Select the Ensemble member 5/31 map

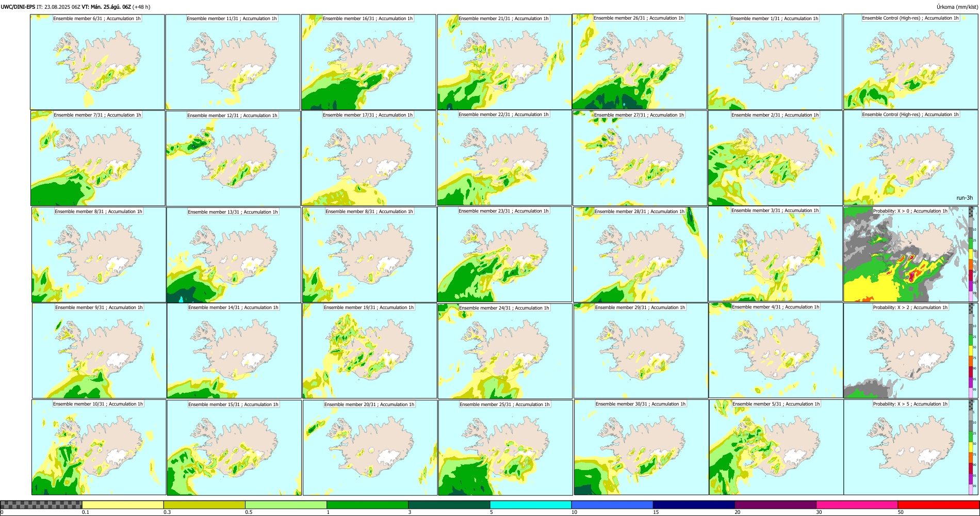pyautogui.click(x=776, y=447)
